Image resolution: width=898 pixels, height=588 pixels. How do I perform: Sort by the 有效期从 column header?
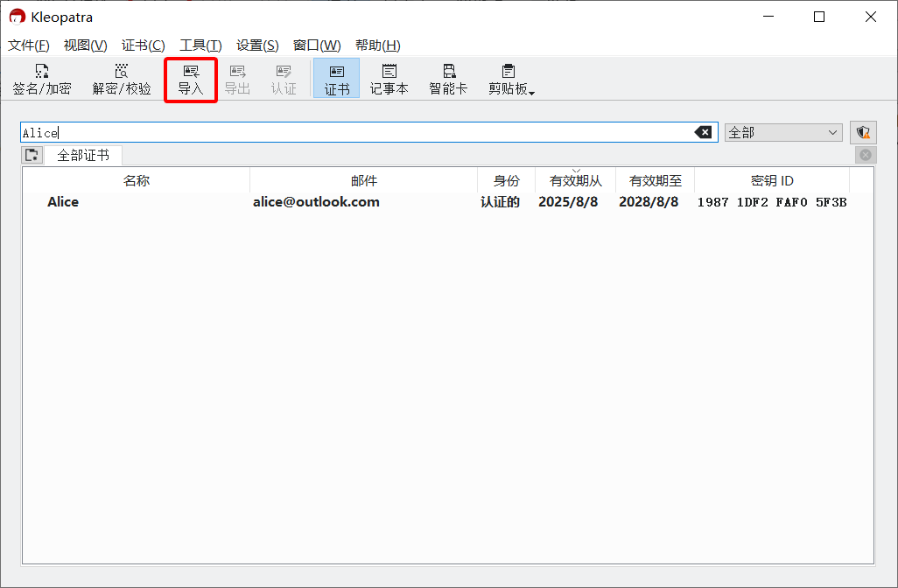(x=575, y=181)
